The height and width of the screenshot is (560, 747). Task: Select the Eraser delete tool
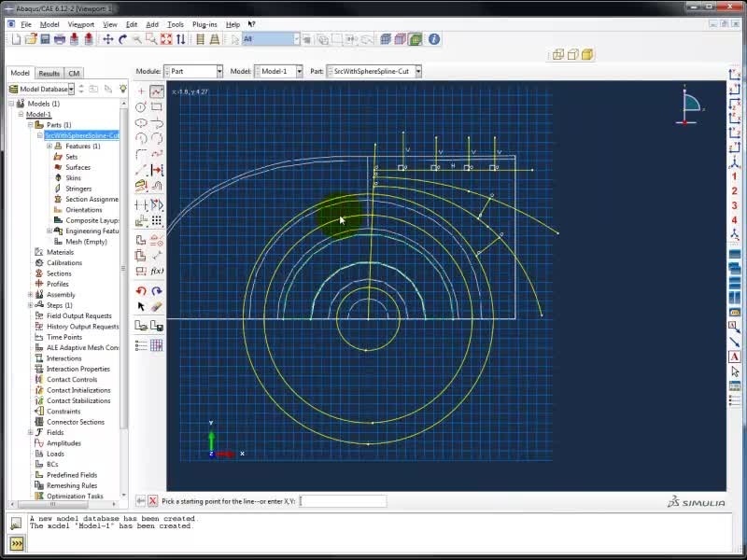[x=156, y=306]
